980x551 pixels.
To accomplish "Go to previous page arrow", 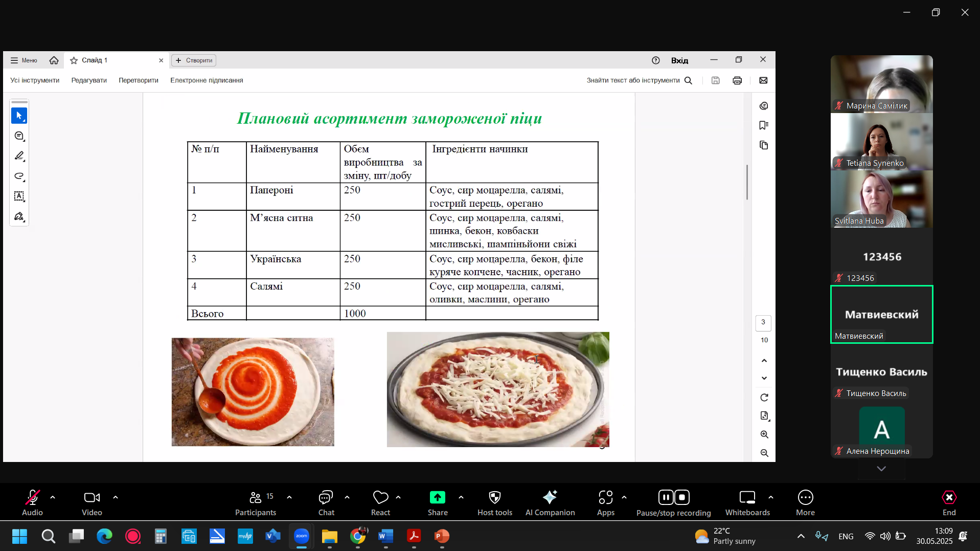I will pyautogui.click(x=764, y=361).
